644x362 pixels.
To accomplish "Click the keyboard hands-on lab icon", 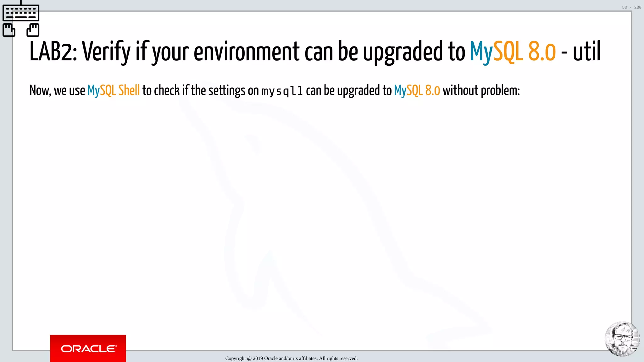I will (x=21, y=19).
